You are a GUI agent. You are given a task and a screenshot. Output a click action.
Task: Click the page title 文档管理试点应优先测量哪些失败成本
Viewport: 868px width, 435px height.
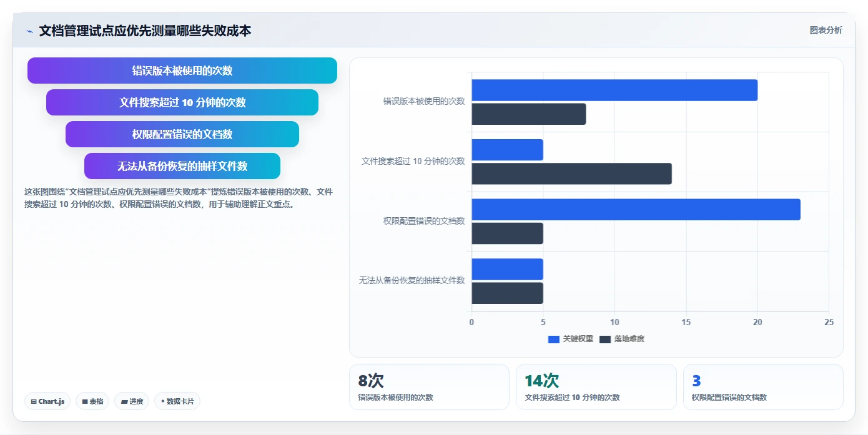click(x=145, y=31)
